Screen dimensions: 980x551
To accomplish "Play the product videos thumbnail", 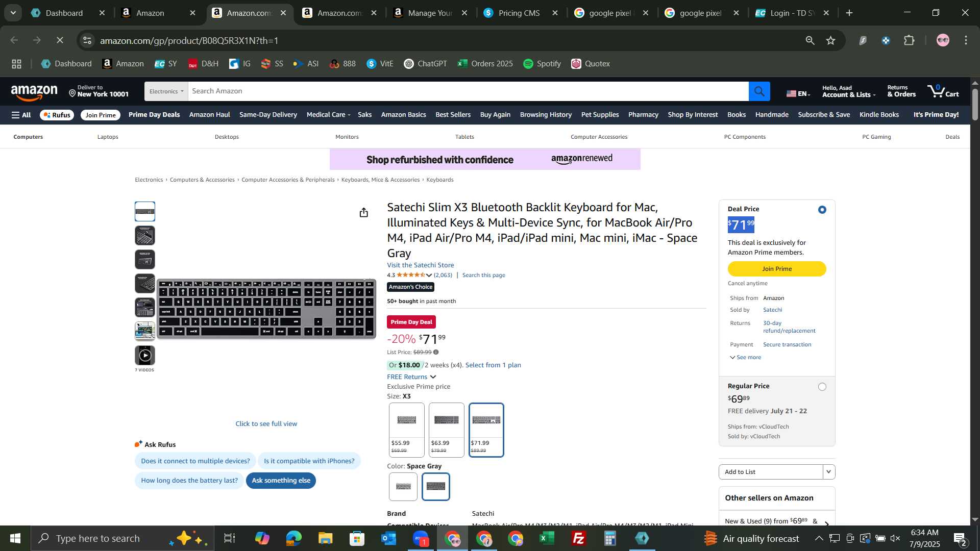I will click(145, 355).
